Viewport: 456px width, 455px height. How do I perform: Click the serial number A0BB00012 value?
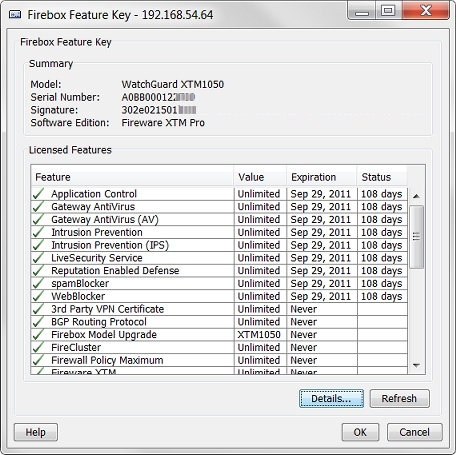158,97
